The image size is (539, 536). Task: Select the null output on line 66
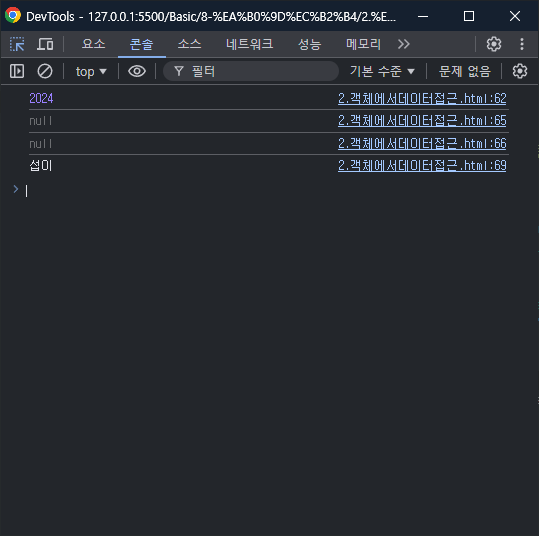[x=41, y=143]
